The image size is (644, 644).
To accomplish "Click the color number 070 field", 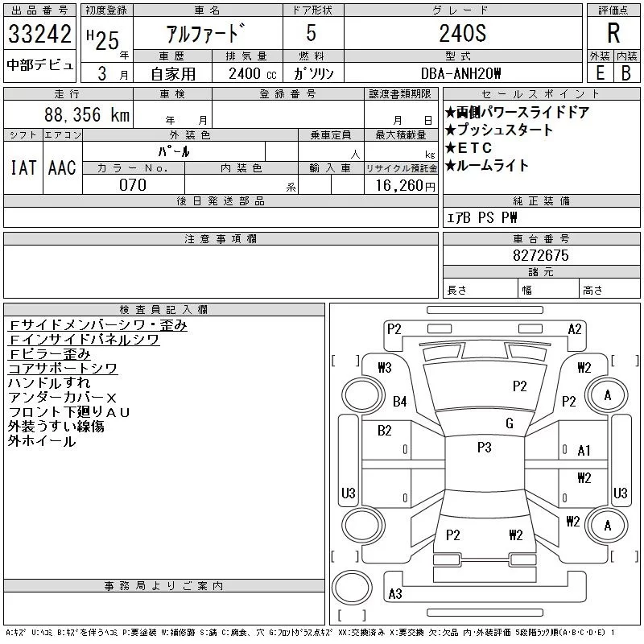I will tap(133, 185).
